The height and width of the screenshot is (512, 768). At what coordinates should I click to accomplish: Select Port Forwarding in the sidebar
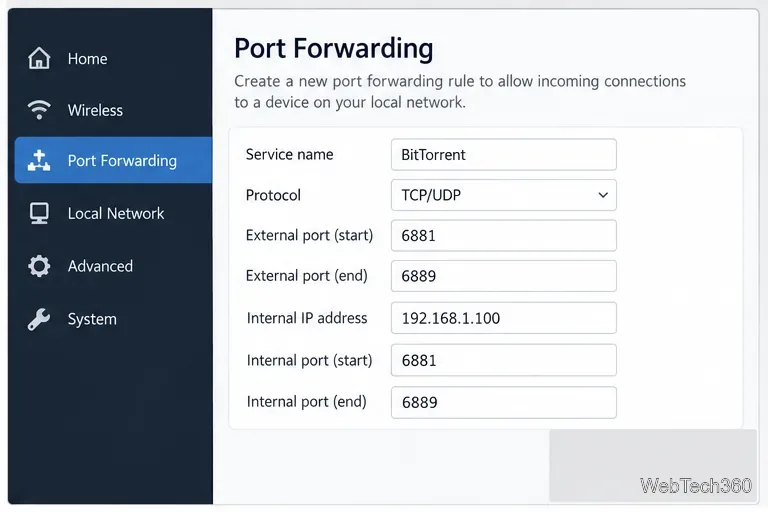tap(113, 160)
